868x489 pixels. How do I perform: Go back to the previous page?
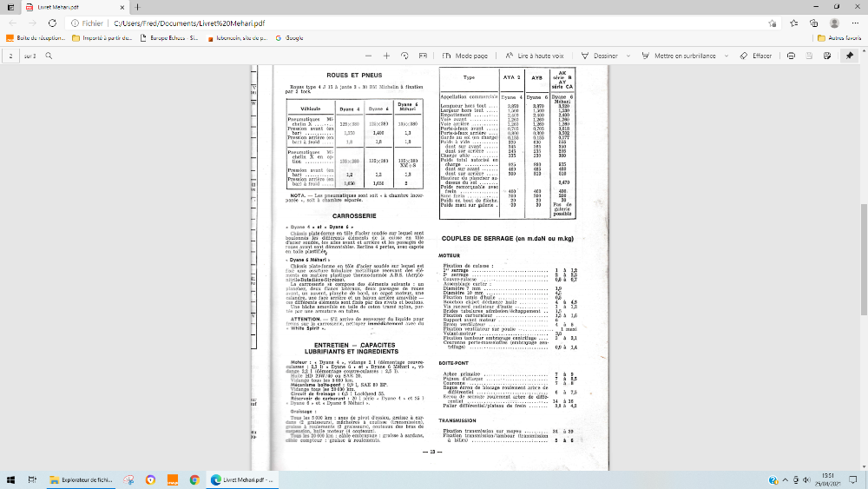point(13,23)
